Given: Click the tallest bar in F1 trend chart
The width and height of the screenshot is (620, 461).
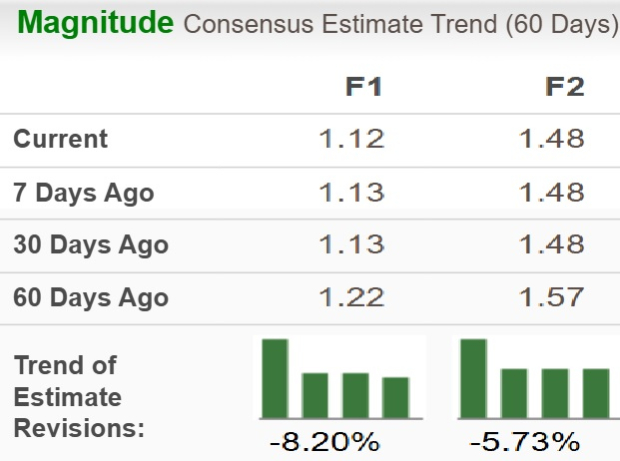Looking at the screenshot, I should coord(275,378).
